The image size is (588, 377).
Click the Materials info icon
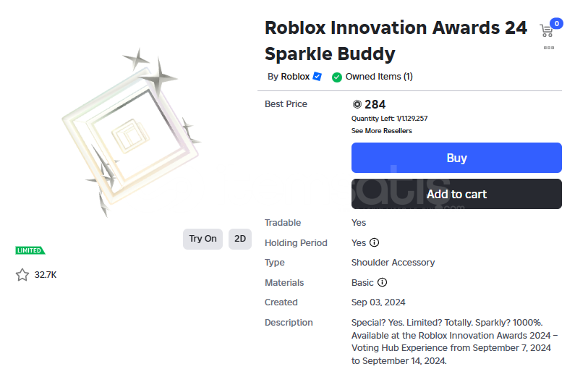(382, 282)
